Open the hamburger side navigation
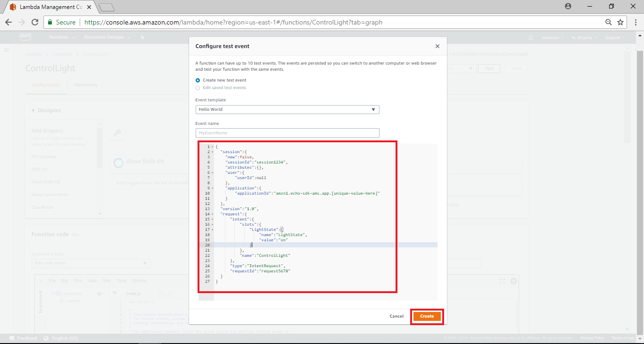 7,49
